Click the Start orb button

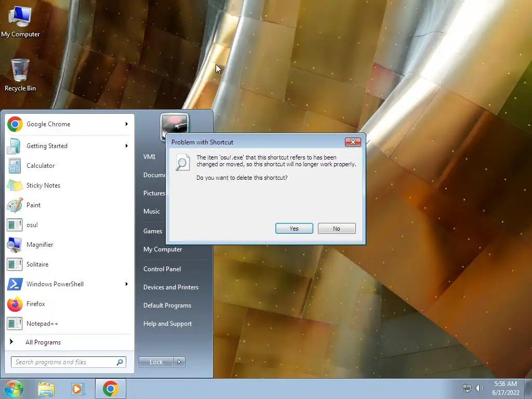(x=14, y=389)
